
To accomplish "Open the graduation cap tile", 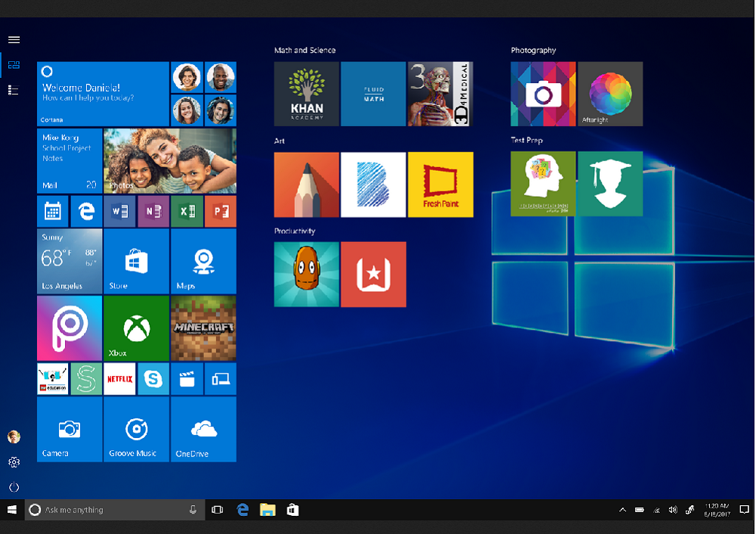I will pyautogui.click(x=610, y=184).
